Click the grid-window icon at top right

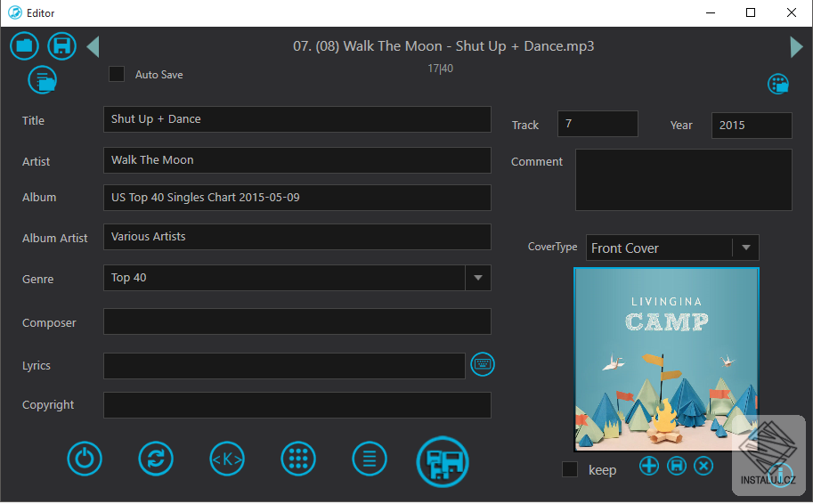click(x=778, y=84)
